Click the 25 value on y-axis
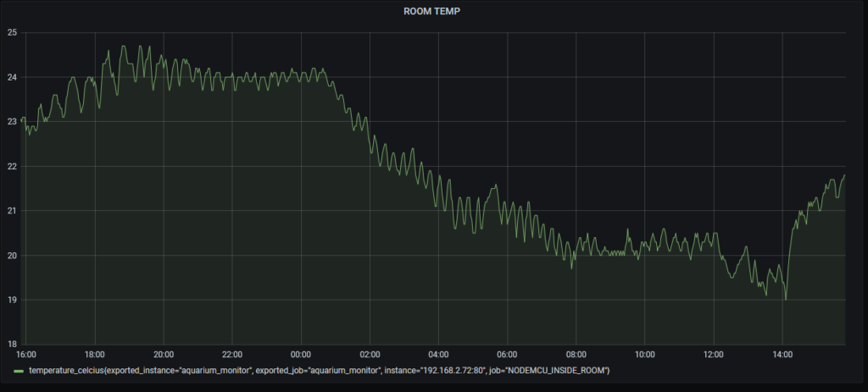This screenshot has width=868, height=392. point(12,33)
